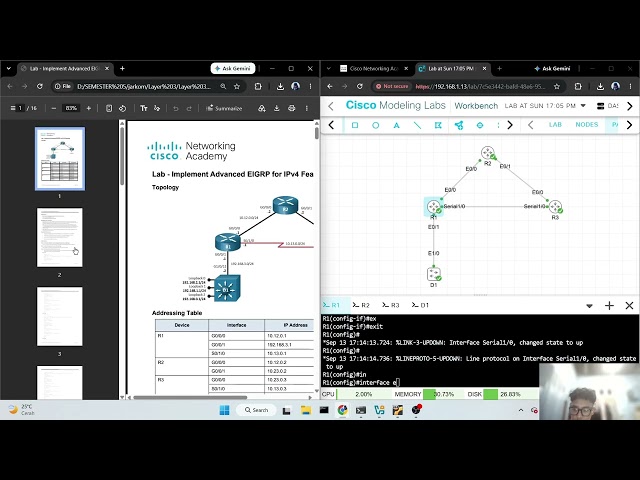
Task: Activate the PDF draw tool
Action: (157, 108)
